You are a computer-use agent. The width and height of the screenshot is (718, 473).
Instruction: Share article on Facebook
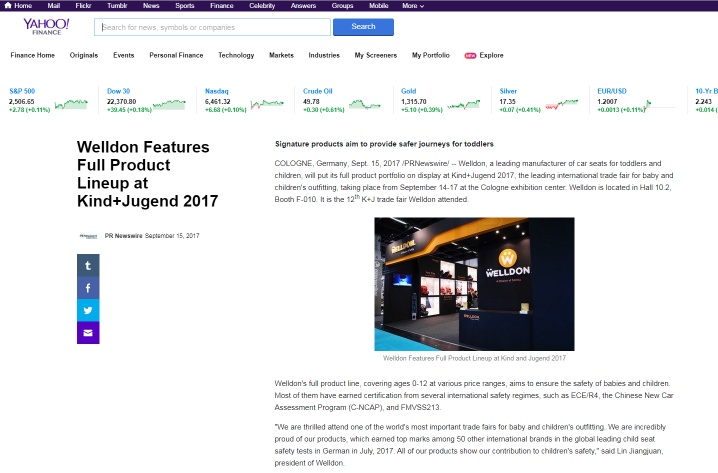point(88,288)
